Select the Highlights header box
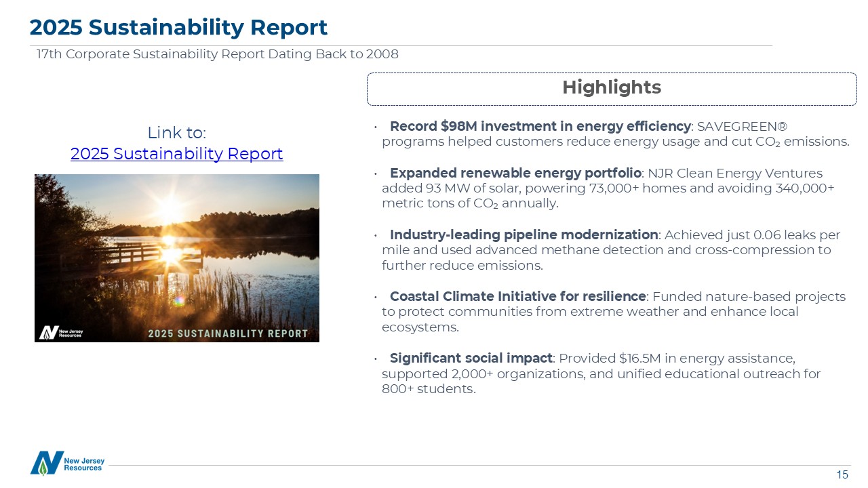 pyautogui.click(x=611, y=88)
